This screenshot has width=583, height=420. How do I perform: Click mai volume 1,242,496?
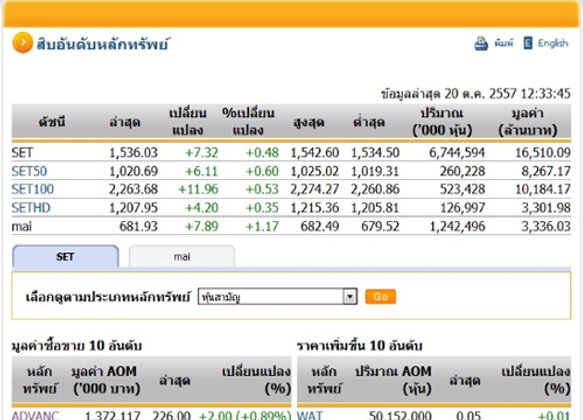(x=457, y=226)
